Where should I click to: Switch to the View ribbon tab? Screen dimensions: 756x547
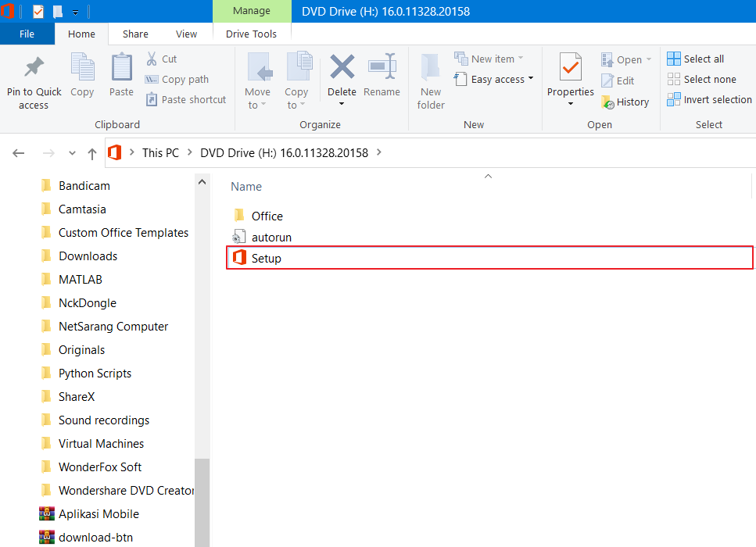(x=186, y=34)
